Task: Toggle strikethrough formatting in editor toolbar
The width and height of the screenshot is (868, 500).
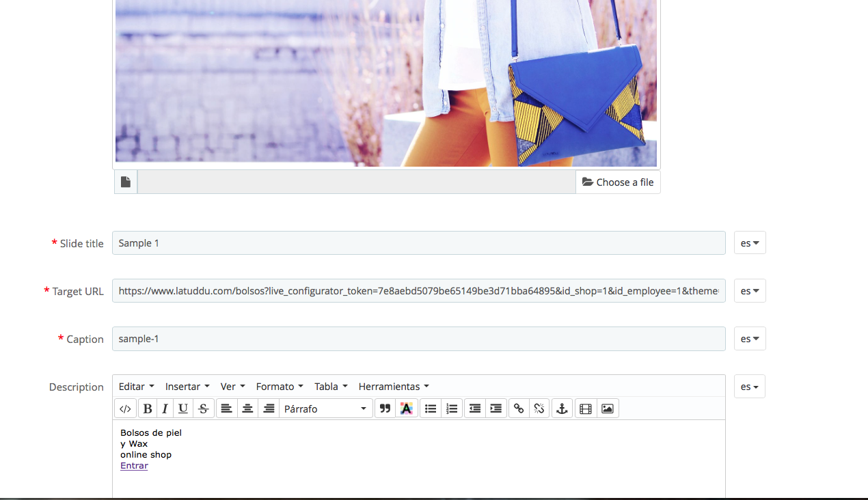Action: (203, 408)
